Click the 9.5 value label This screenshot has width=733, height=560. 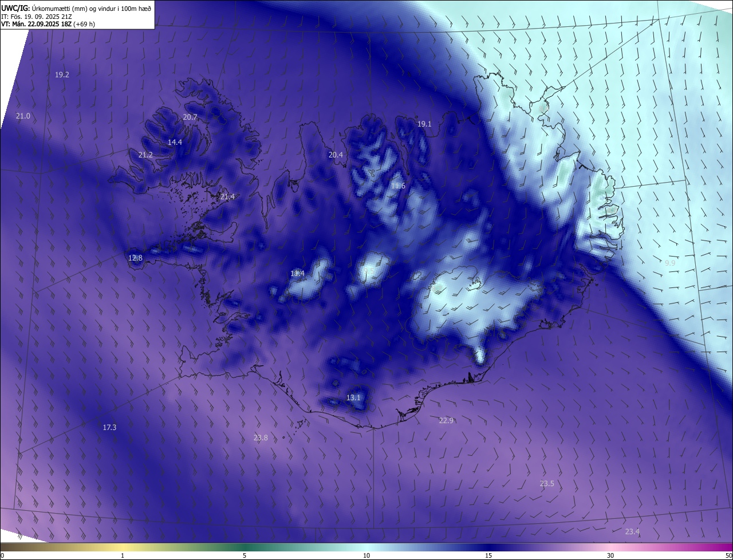click(x=369, y=271)
